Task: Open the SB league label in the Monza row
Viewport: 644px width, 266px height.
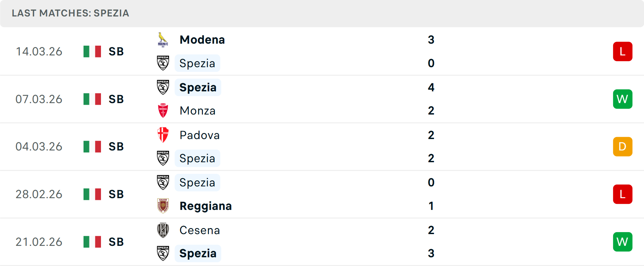Action: coord(116,99)
